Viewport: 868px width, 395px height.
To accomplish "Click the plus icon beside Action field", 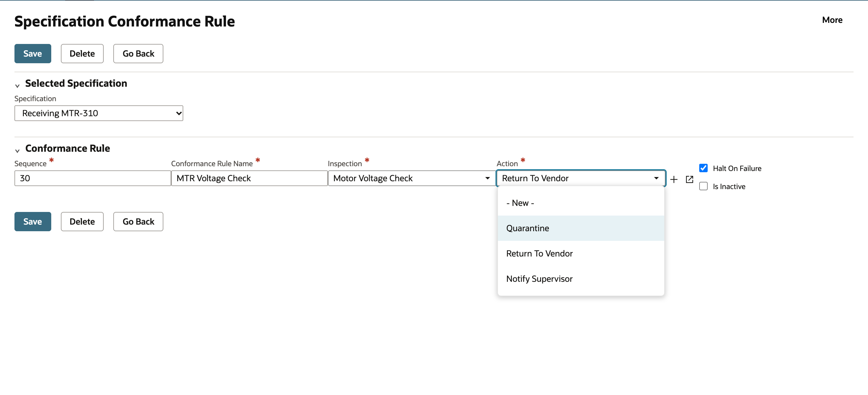I will pos(674,179).
